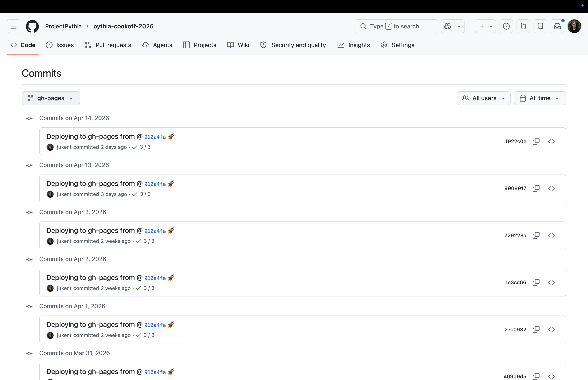Image resolution: width=588 pixels, height=380 pixels.
Task: Switch to the Projects tab
Action: [200, 45]
